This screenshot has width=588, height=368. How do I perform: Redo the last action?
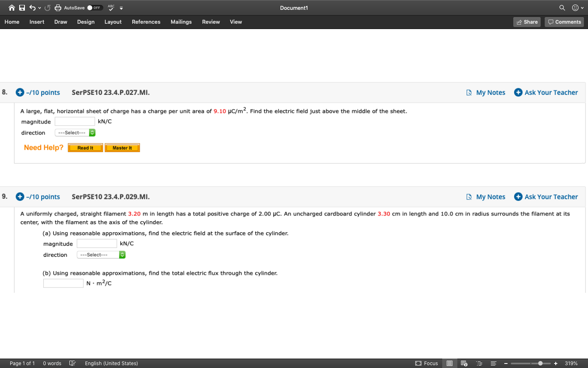coord(47,8)
